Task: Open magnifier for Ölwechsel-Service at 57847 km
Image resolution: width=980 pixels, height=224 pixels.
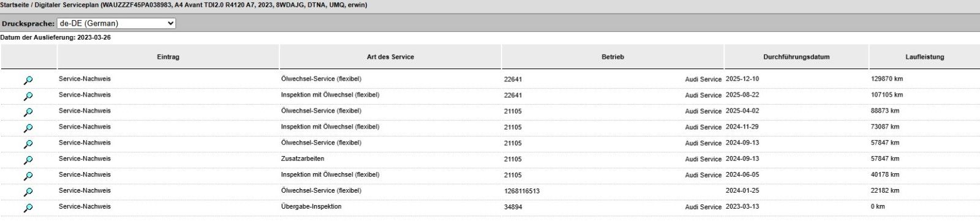Action: (28, 144)
